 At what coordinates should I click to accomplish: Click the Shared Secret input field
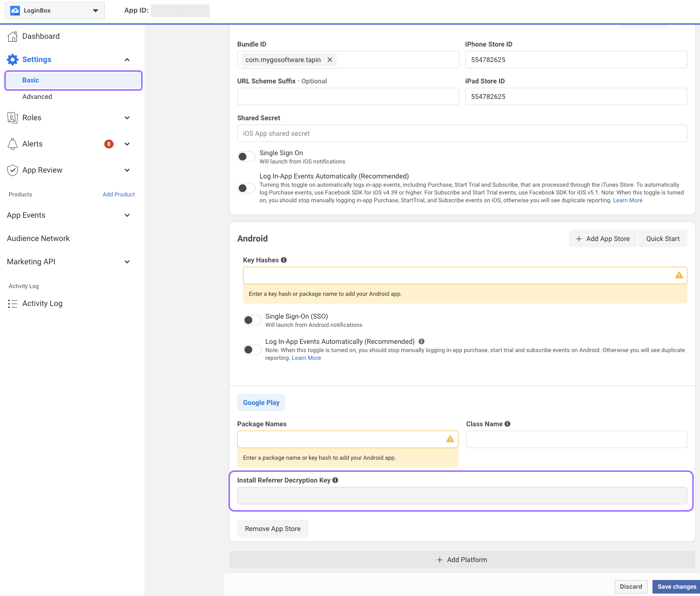462,133
